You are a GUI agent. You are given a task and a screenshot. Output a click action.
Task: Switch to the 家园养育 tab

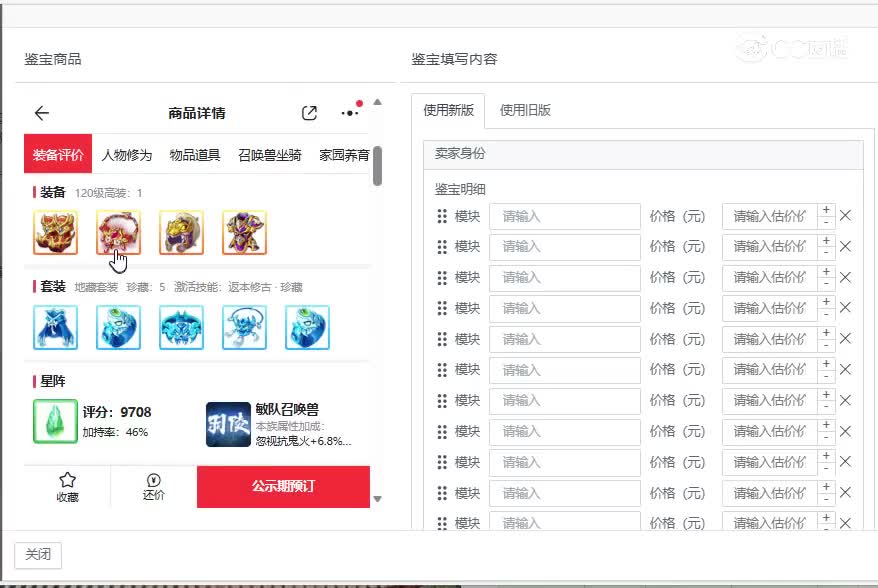(344, 155)
